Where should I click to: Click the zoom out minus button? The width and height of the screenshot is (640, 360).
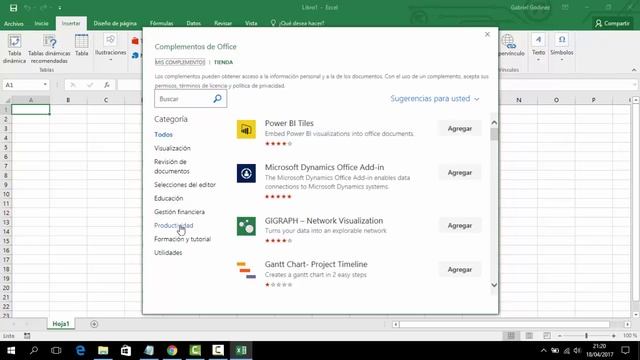click(560, 336)
